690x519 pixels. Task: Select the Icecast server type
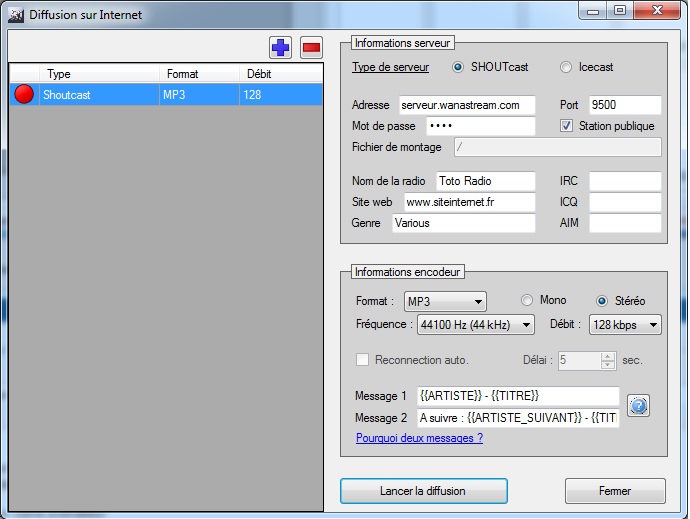[566, 68]
